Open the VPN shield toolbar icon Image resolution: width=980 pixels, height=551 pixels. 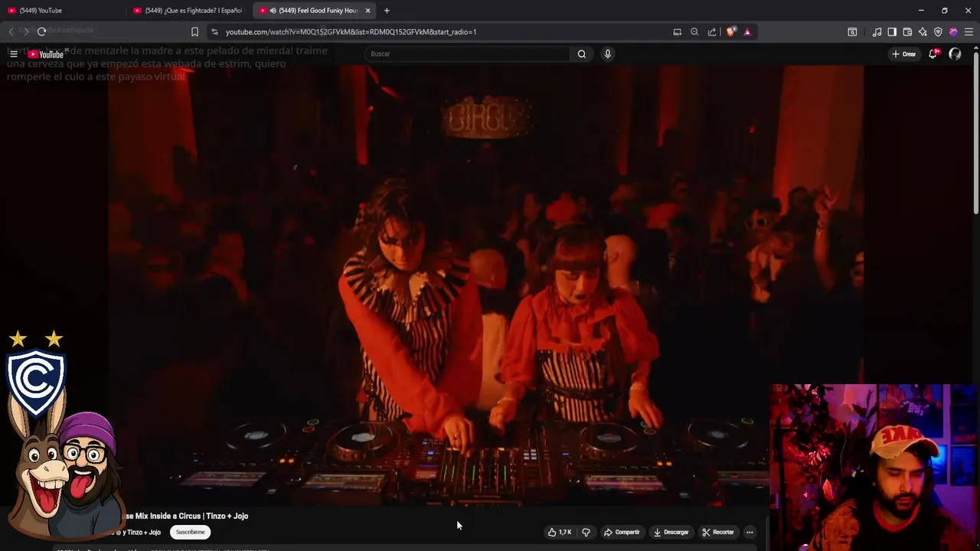(938, 31)
